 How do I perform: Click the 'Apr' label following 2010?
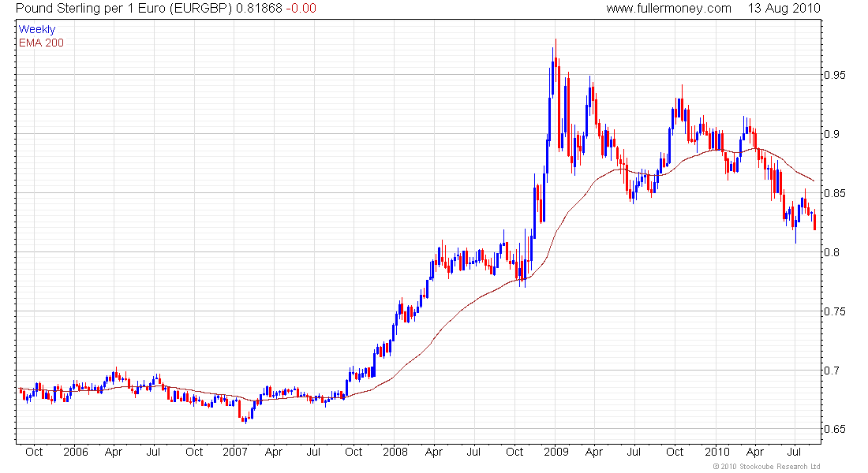[755, 452]
